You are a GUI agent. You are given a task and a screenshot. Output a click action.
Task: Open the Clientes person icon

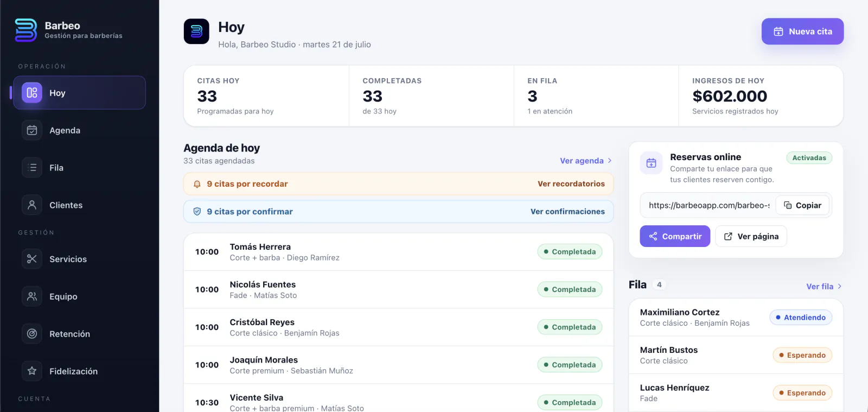(32, 205)
